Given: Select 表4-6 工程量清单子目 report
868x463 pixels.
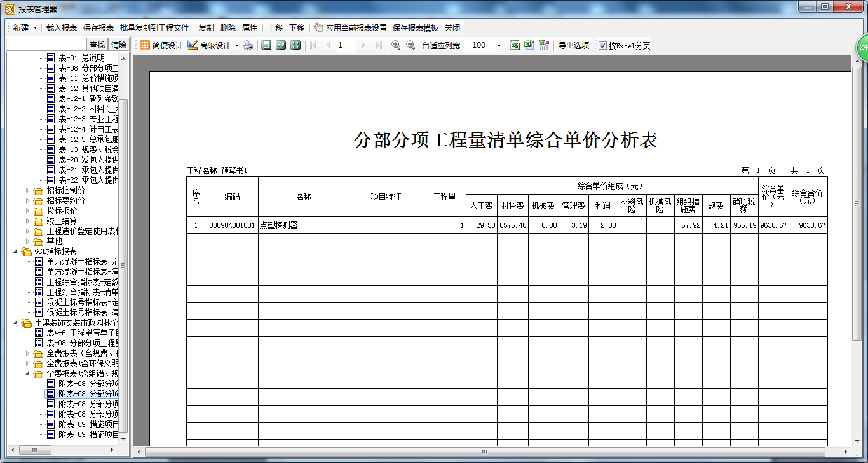Looking at the screenshot, I should pos(82,333).
